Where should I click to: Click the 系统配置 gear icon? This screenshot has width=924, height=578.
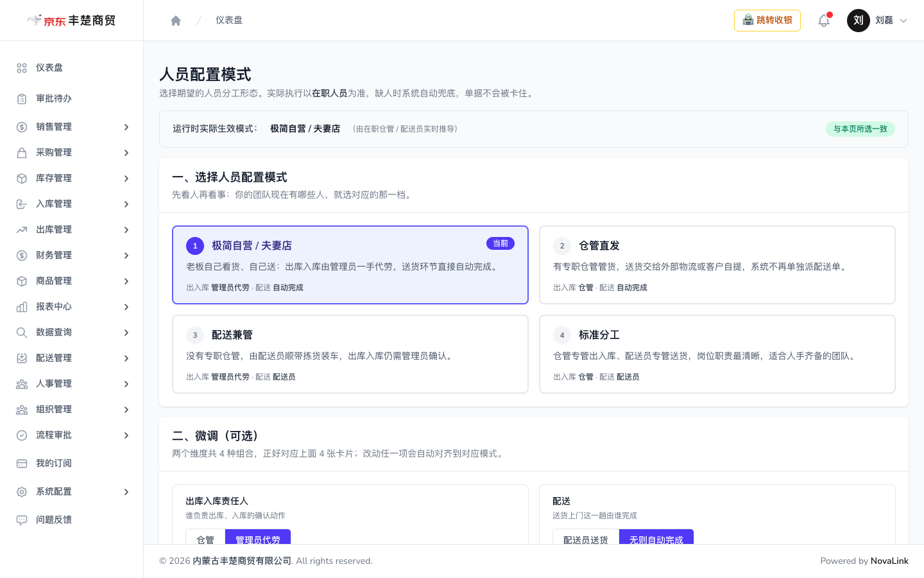click(22, 492)
